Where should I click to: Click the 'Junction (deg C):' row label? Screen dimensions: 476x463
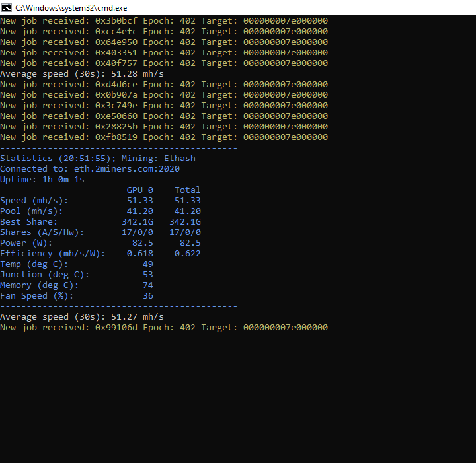[x=45, y=275]
